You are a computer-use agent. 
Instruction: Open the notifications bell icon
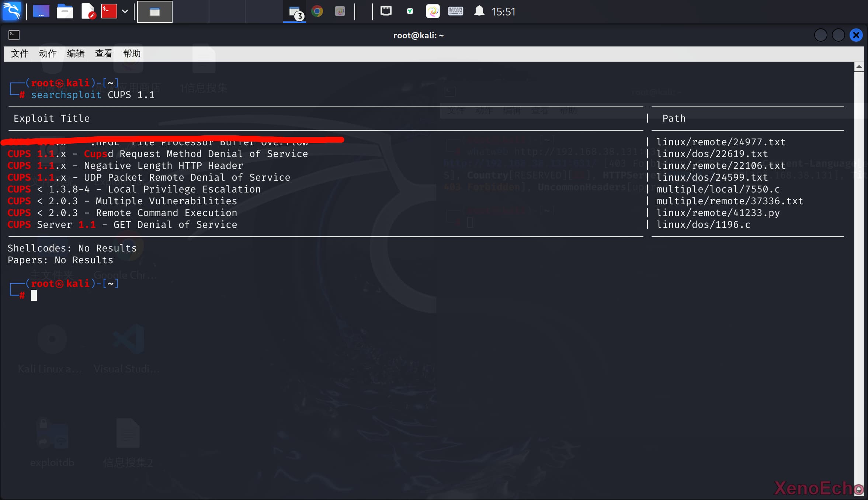pos(479,11)
